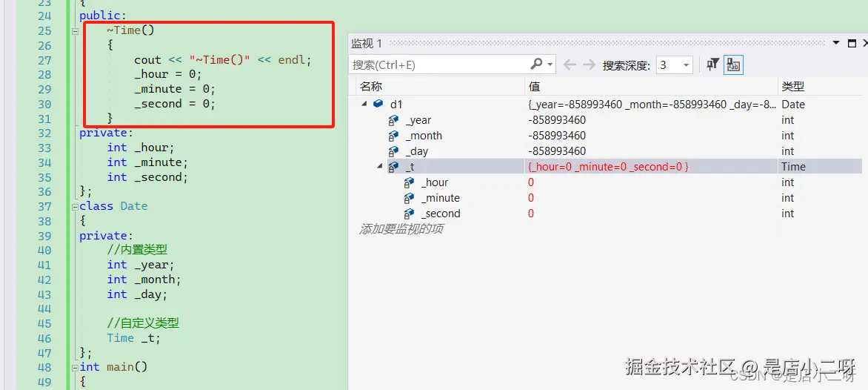Click the field icon beside _hour

(x=409, y=182)
